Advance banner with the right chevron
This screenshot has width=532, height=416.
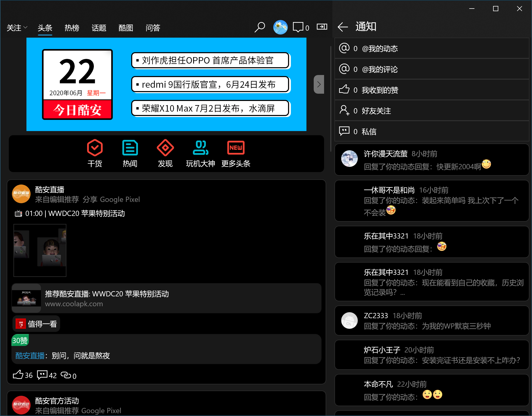pos(319,84)
